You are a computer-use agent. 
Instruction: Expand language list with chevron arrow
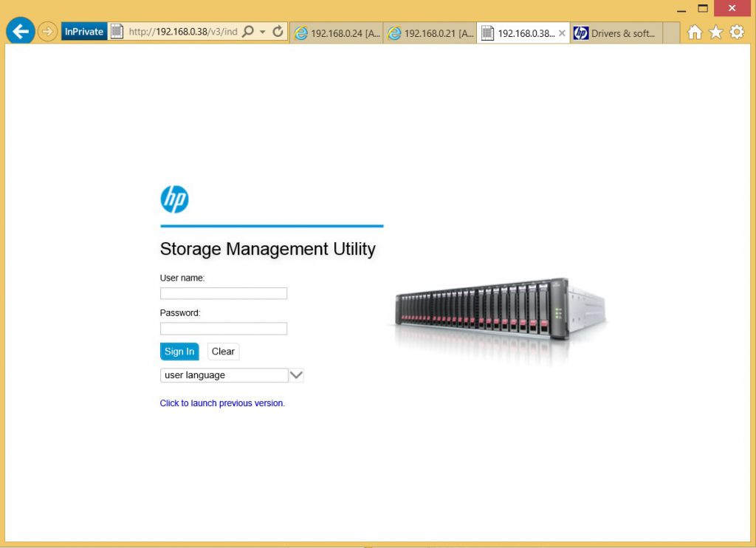[x=296, y=375]
